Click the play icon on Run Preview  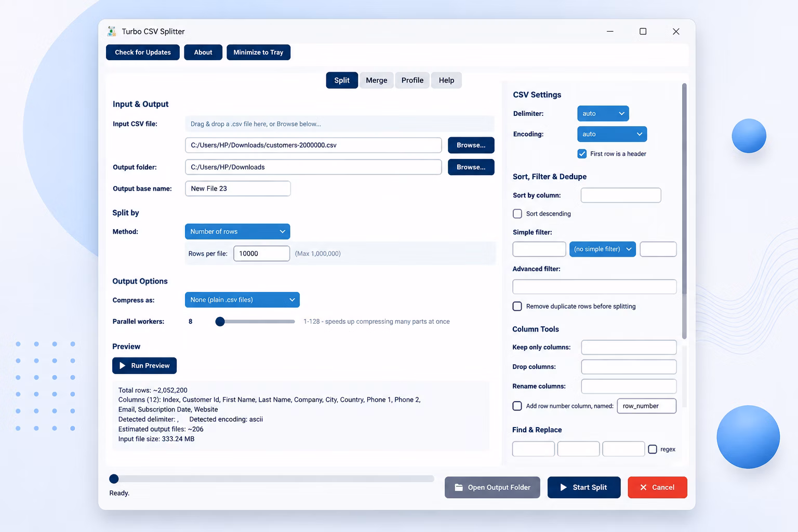(123, 366)
